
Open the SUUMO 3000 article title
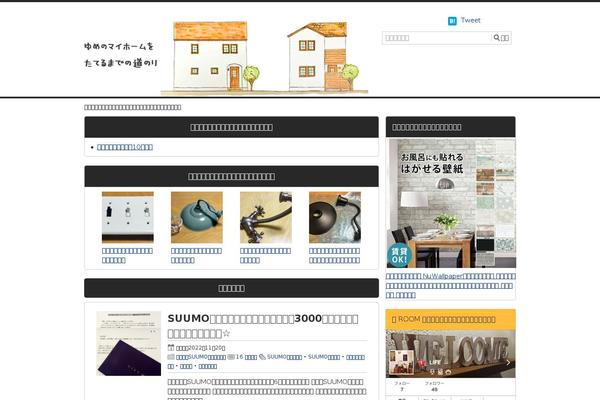(263, 326)
